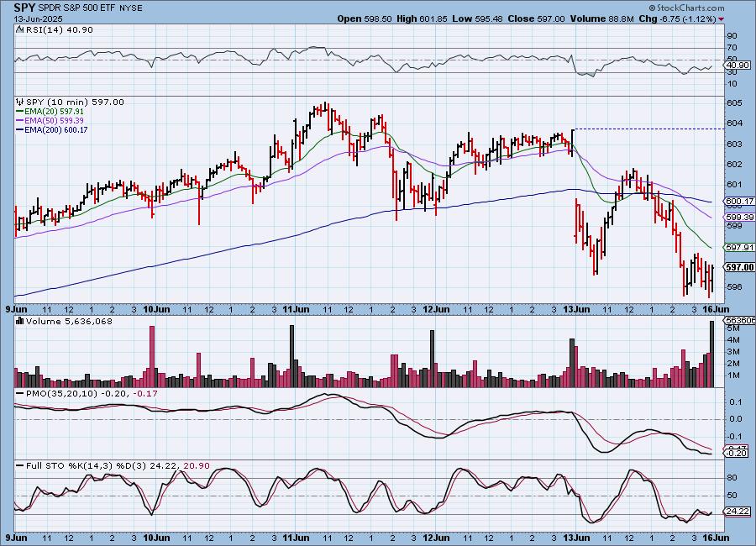The height and width of the screenshot is (546, 756).
Task: Click the 599.39 price tag on right axis
Action: coord(739,217)
